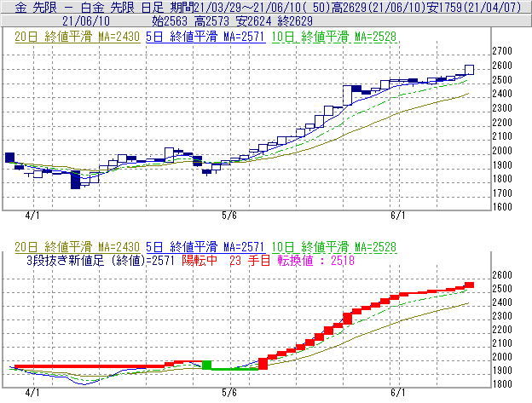Viewport: 532px width, 403px height.
Task: Click the 1600 price label on upper chart axis
Action: click(502, 206)
